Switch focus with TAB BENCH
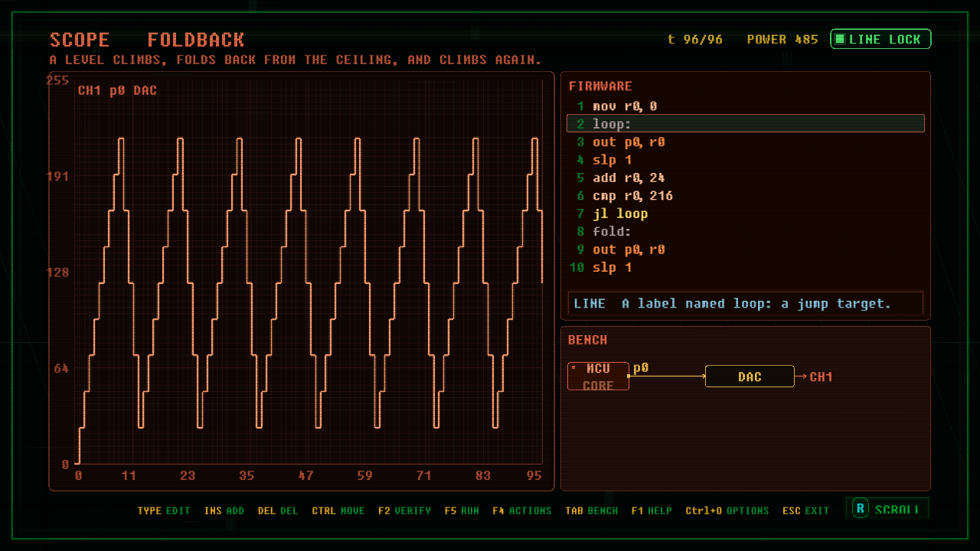The height and width of the screenshot is (551, 980). click(x=592, y=510)
